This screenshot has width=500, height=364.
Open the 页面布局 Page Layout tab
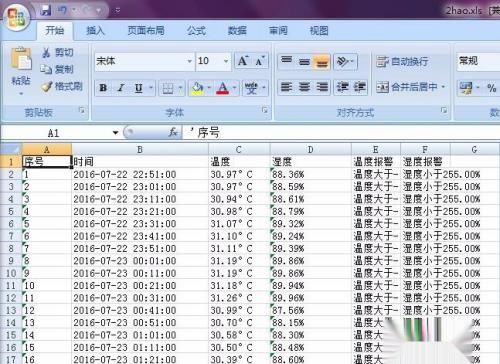[146, 31]
